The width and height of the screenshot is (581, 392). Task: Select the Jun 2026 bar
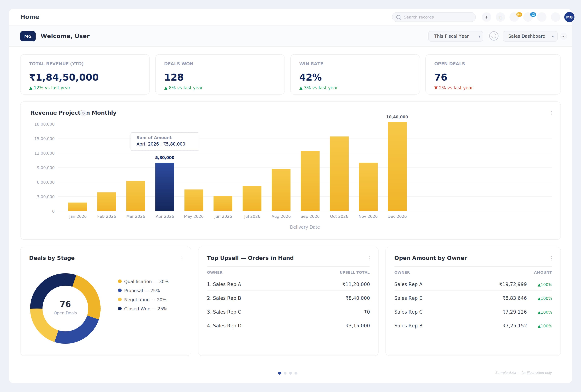pyautogui.click(x=223, y=203)
